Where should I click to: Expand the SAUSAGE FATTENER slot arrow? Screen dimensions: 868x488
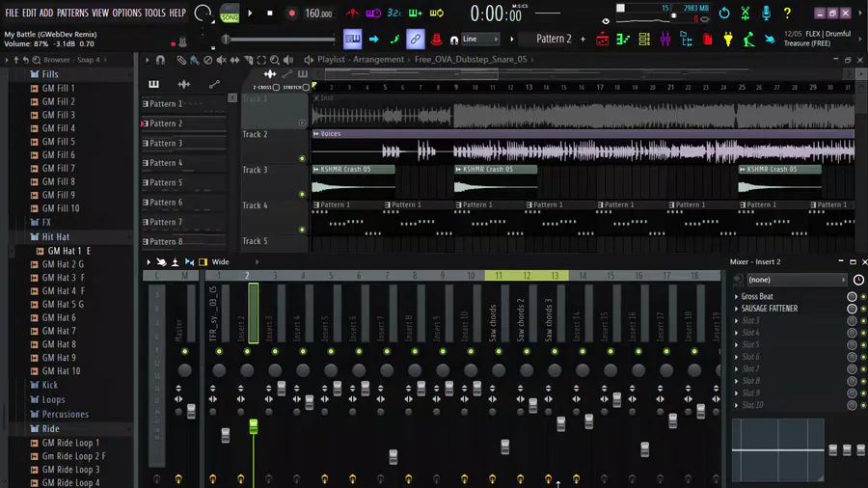pyautogui.click(x=736, y=309)
